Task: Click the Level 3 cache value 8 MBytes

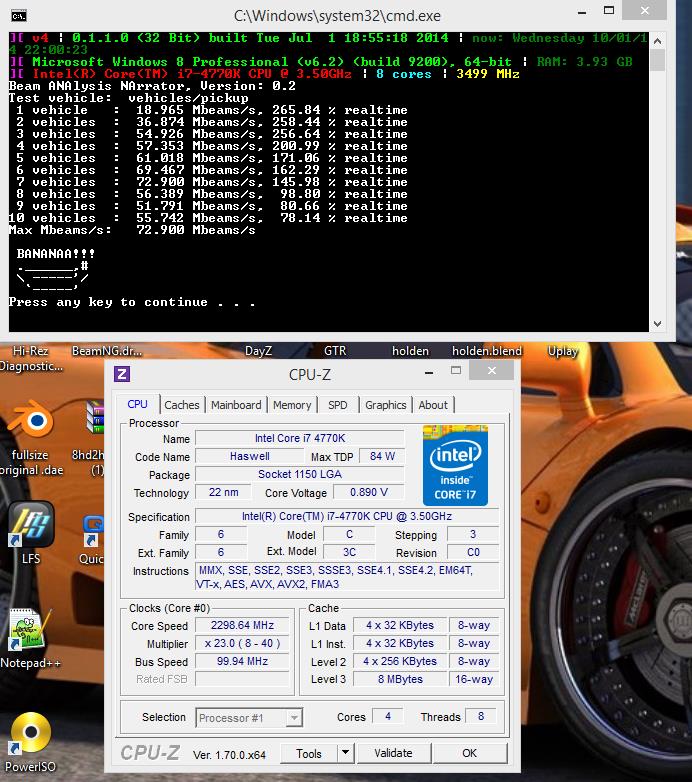Action: (x=400, y=679)
